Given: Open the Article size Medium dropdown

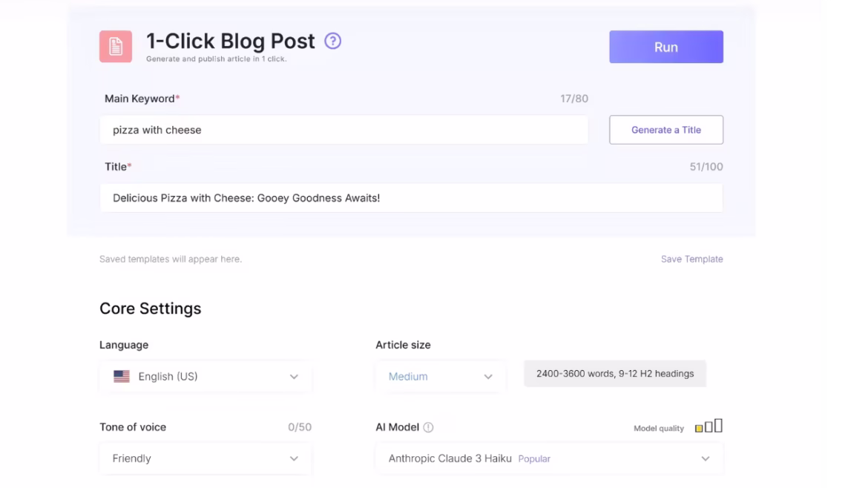Looking at the screenshot, I should point(441,377).
